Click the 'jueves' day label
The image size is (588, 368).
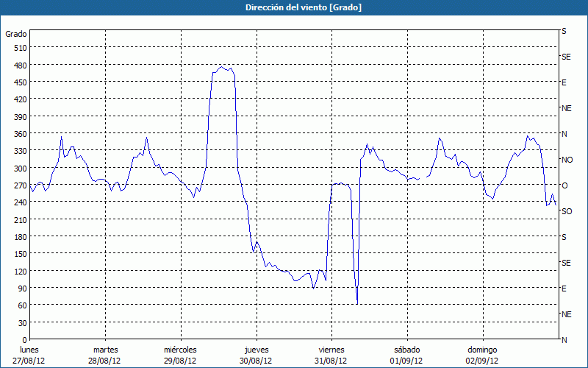[x=257, y=350]
